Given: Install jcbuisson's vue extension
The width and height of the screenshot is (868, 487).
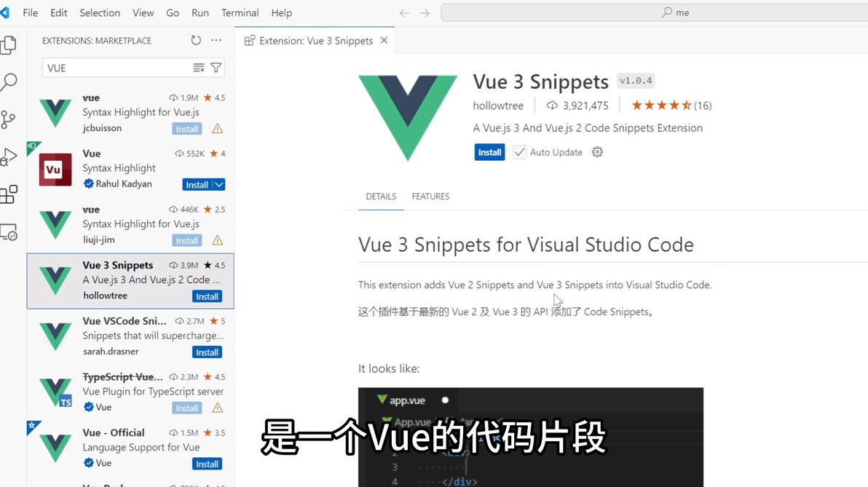Looking at the screenshot, I should [187, 129].
